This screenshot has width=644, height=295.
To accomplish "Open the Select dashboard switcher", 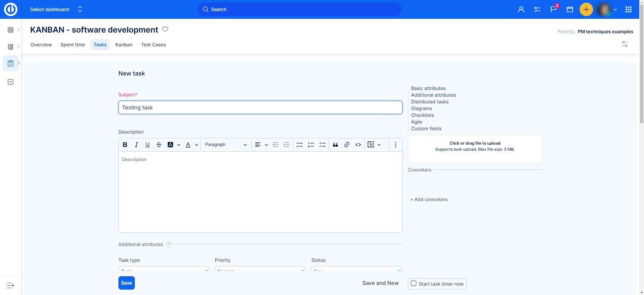I will click(56, 9).
